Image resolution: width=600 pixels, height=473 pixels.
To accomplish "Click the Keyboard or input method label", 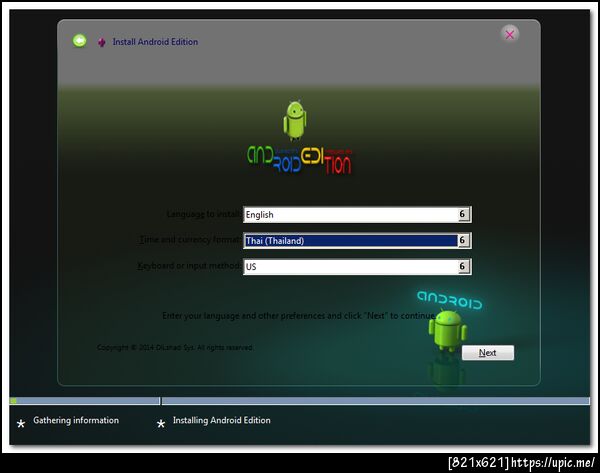I will tap(189, 265).
